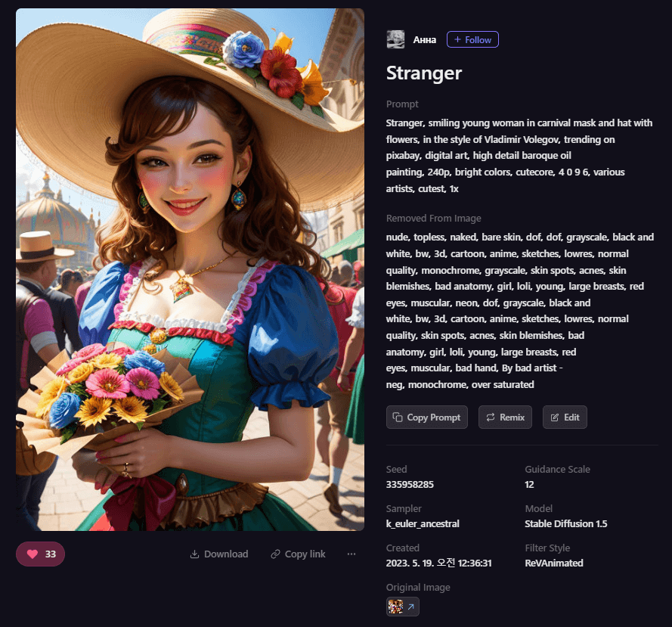Click the Sampler label
This screenshot has height=627, width=672.
[404, 508]
